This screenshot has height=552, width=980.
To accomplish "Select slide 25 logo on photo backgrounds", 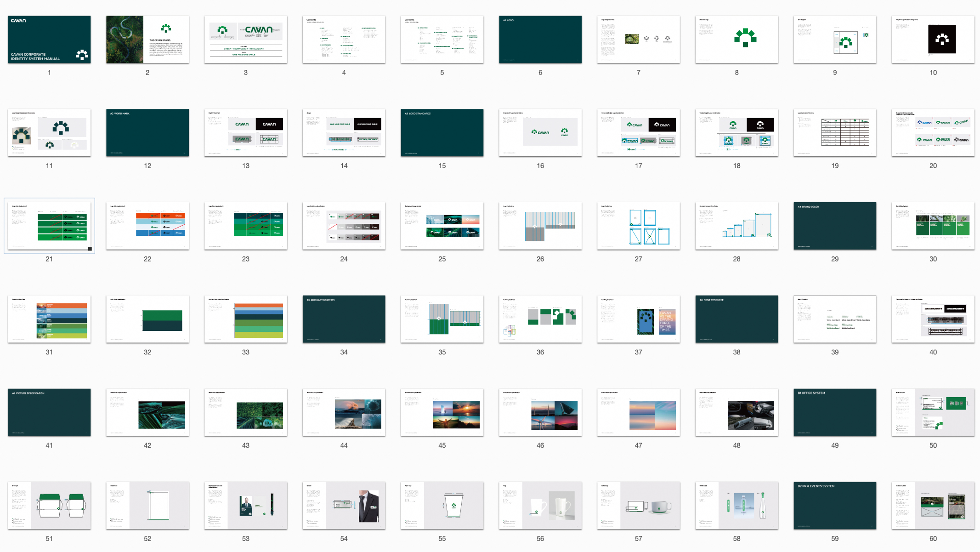I will coord(442,226).
